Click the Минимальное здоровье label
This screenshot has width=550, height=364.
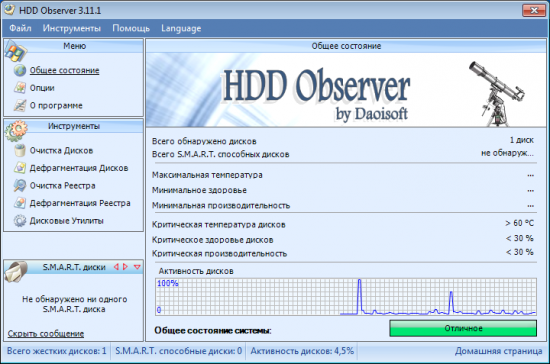[x=199, y=190]
